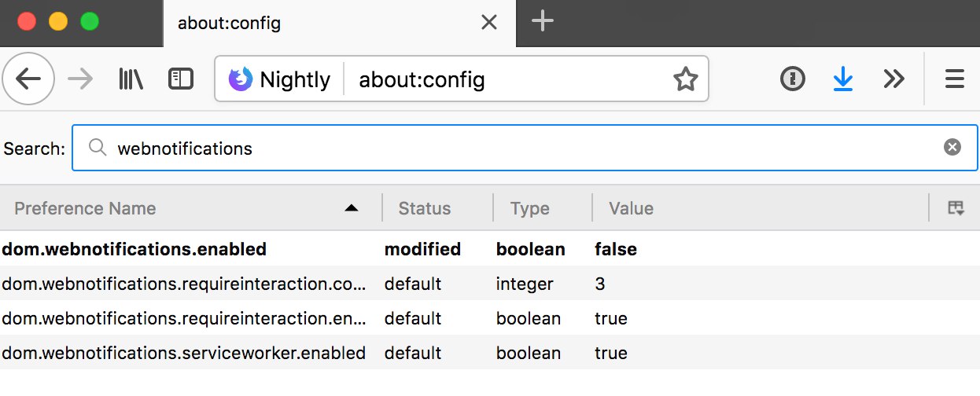Screen dimensions: 980x396
Task: Click the back navigation arrow
Action: [28, 79]
